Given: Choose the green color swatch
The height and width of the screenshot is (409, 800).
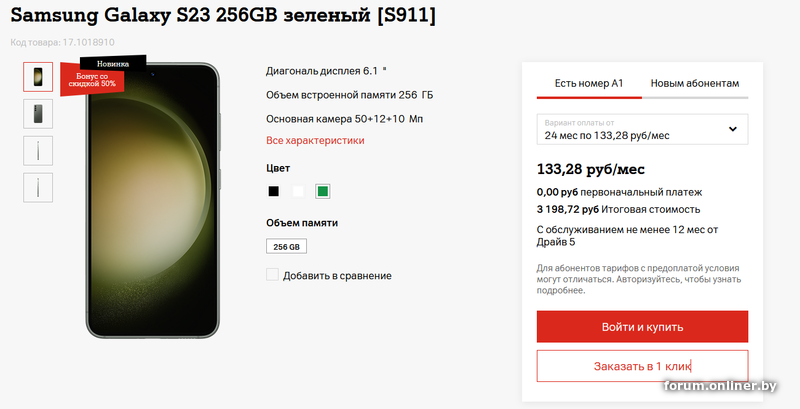Looking at the screenshot, I should [x=322, y=191].
